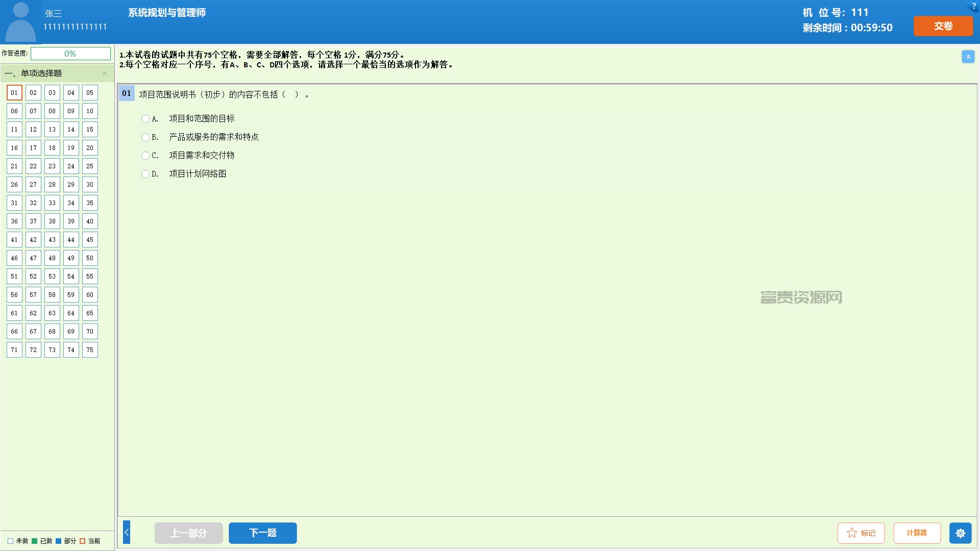Jump to question 74
This screenshot has height=551, width=980.
click(x=71, y=350)
